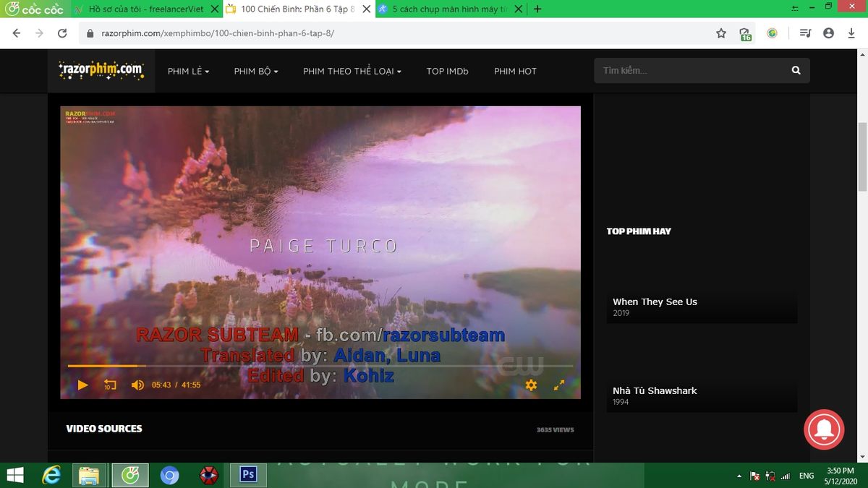
Task: Show hidden system tray icons
Action: pos(739,476)
